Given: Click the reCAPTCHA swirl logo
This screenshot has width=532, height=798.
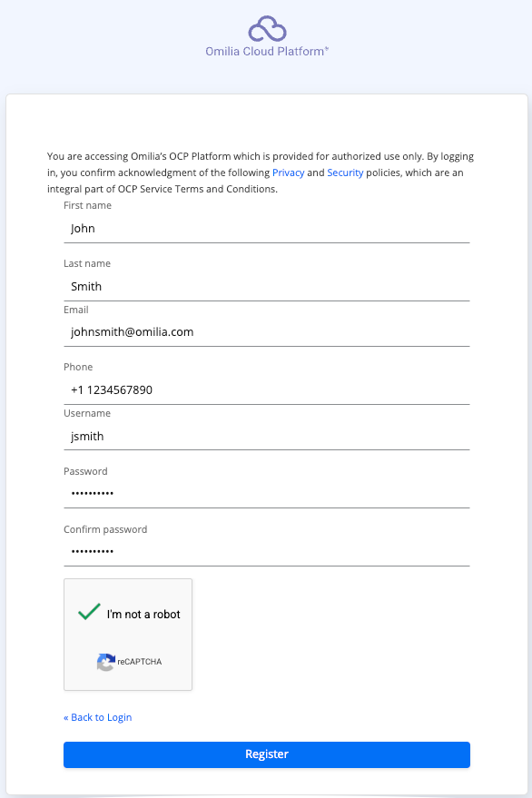Looking at the screenshot, I should click(106, 662).
